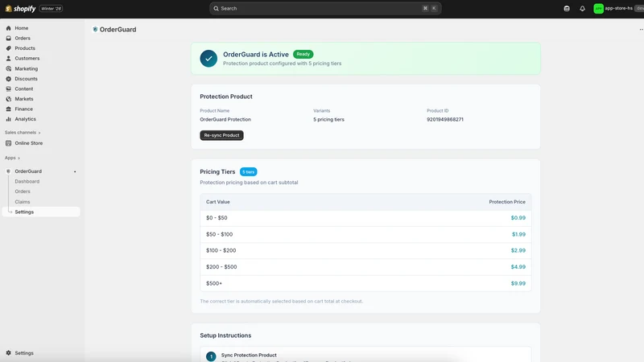Viewport: 644px width, 362px height.
Task: Click the $200 - $500 tier row
Action: click(365, 267)
